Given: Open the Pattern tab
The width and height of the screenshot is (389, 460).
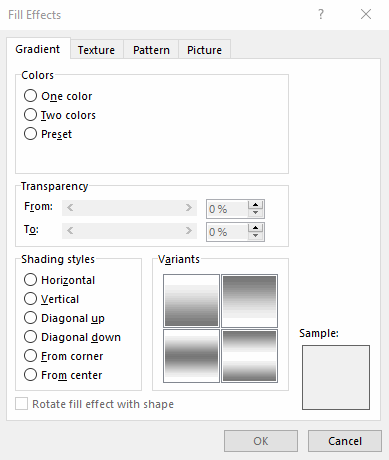Looking at the screenshot, I should pyautogui.click(x=151, y=50).
